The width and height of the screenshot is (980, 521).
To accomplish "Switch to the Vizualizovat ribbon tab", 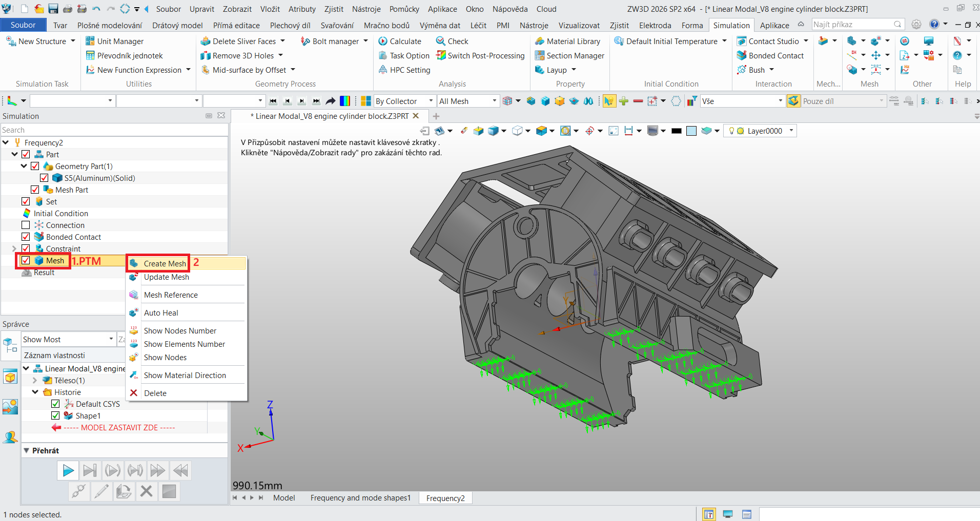I will pos(579,25).
